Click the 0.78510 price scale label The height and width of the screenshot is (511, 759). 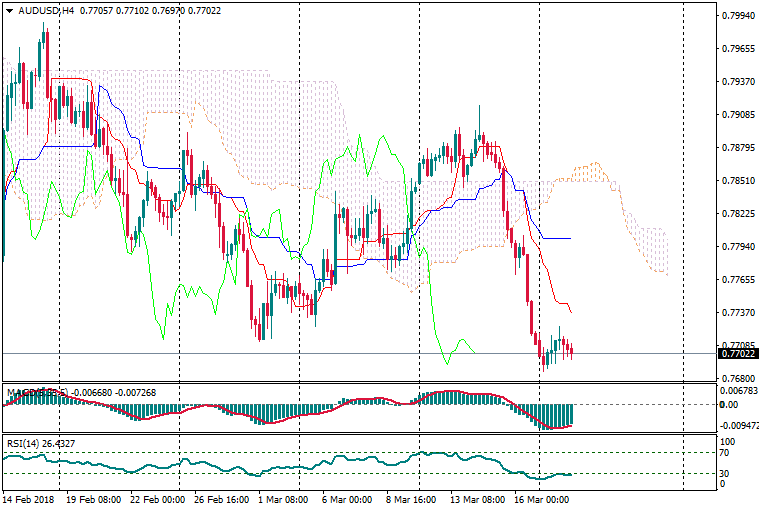(738, 181)
